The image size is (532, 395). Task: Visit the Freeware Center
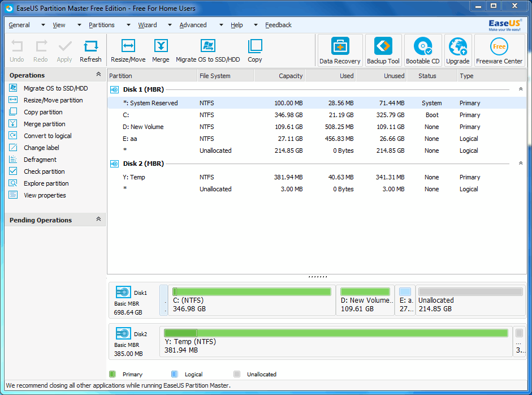(499, 50)
